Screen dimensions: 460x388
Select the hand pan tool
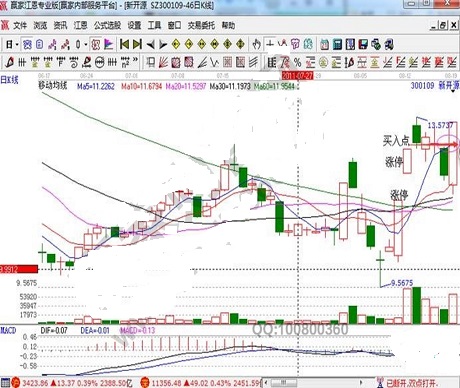tap(256, 44)
